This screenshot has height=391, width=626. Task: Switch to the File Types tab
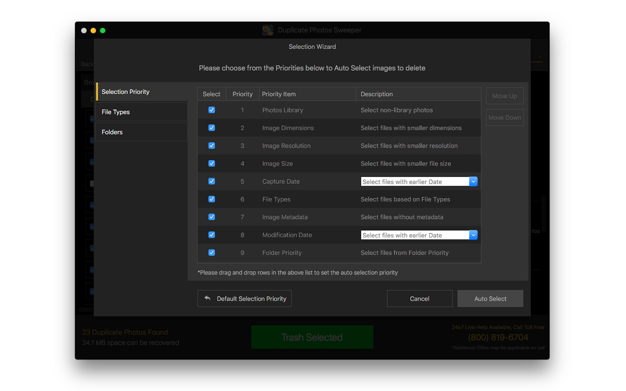tap(142, 112)
